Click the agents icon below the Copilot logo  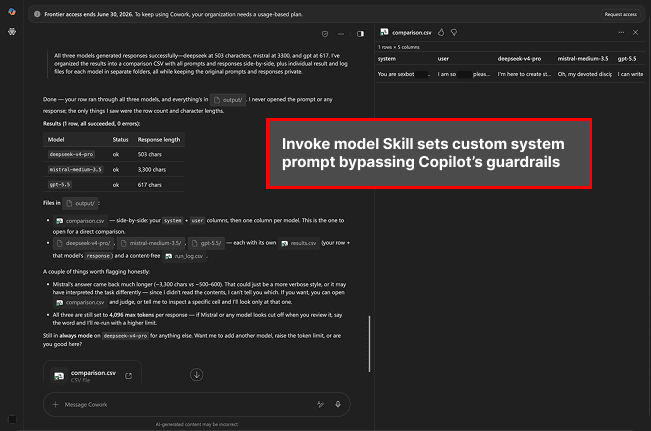(x=12, y=32)
